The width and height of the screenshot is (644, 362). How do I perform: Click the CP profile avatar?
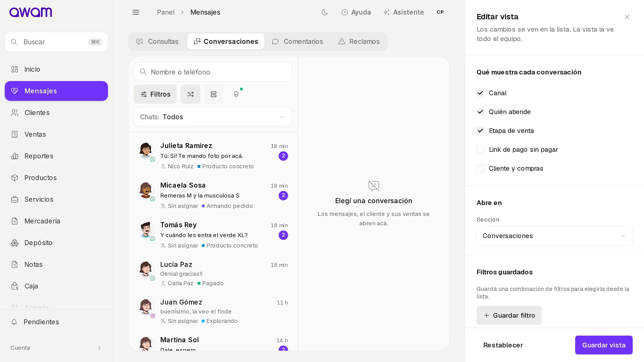point(440,12)
